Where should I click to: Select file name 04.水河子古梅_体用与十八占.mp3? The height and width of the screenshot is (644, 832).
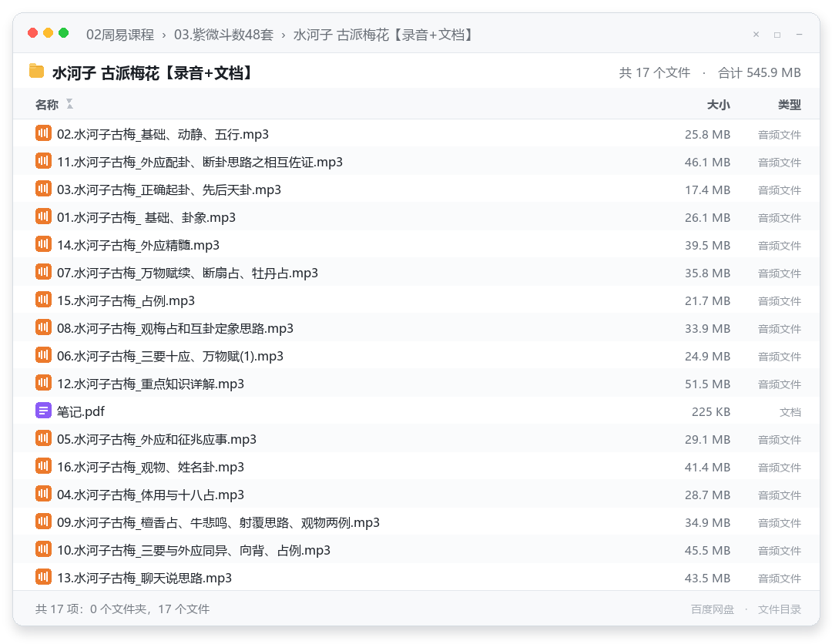[x=150, y=495]
